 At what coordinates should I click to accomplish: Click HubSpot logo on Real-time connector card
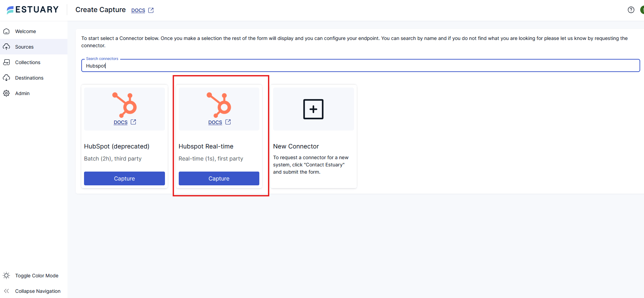[x=219, y=105]
